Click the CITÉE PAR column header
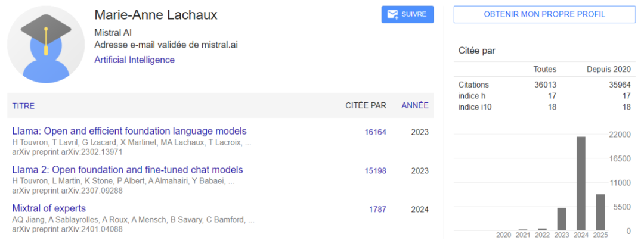This screenshot has width=644, height=240. (x=366, y=105)
